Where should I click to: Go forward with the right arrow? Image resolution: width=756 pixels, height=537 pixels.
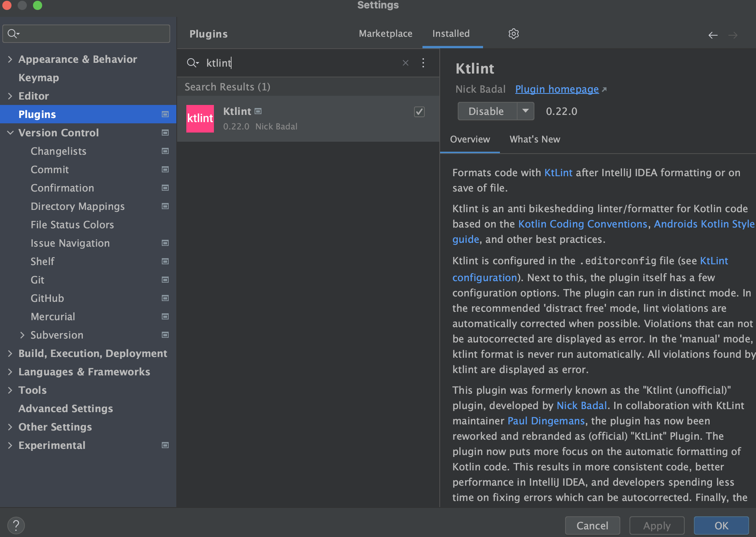pos(733,35)
